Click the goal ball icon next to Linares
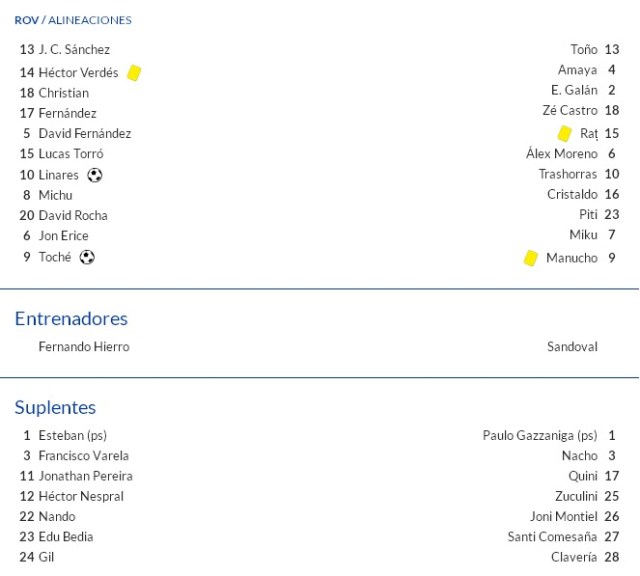The width and height of the screenshot is (640, 576). tap(95, 175)
